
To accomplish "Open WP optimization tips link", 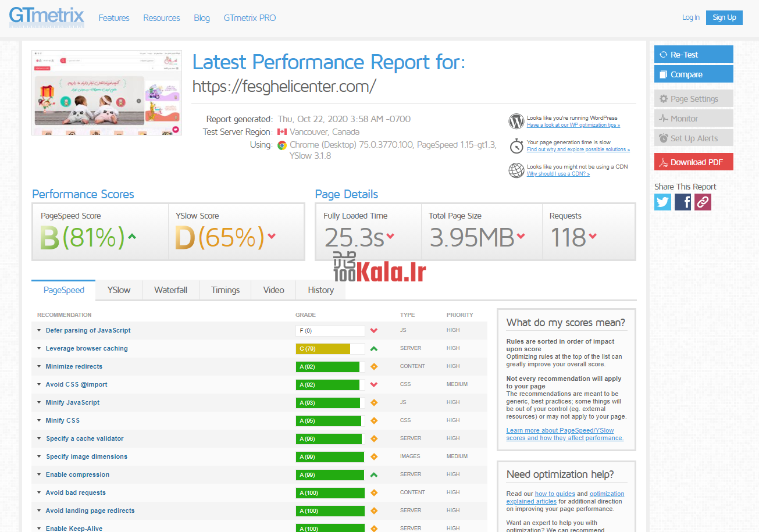I will [x=573, y=125].
